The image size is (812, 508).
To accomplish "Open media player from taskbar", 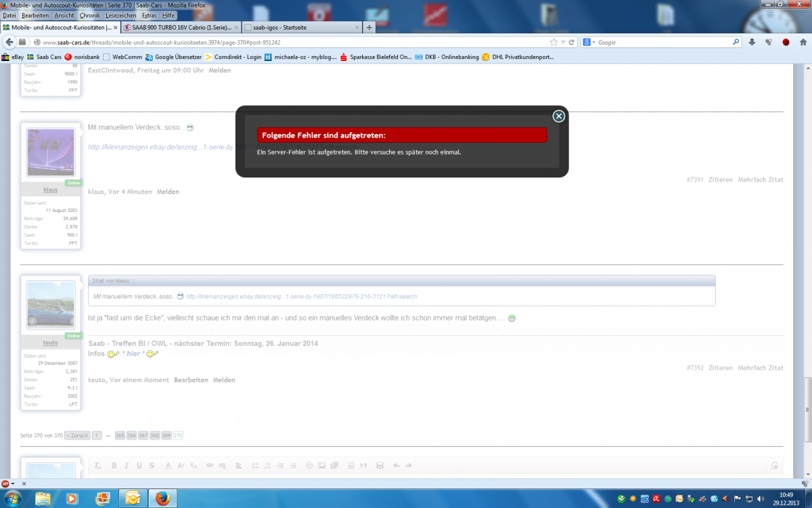I will pyautogui.click(x=72, y=499).
